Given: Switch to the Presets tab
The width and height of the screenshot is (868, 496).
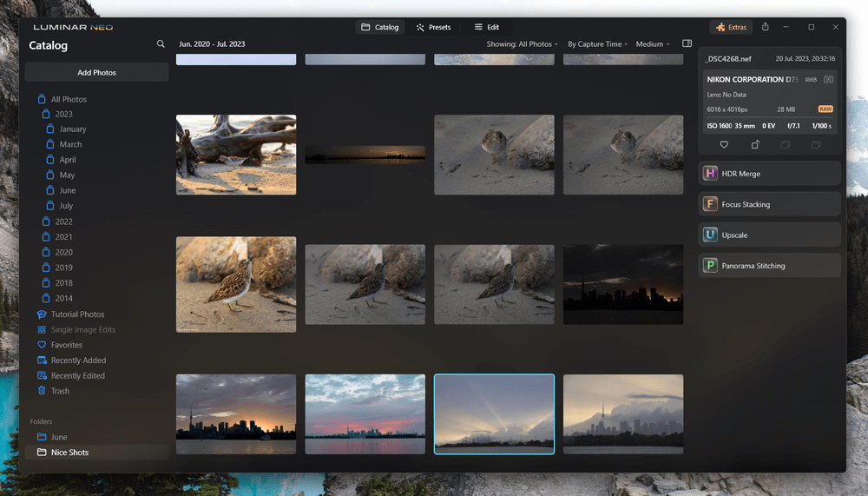Looking at the screenshot, I should 433,27.
